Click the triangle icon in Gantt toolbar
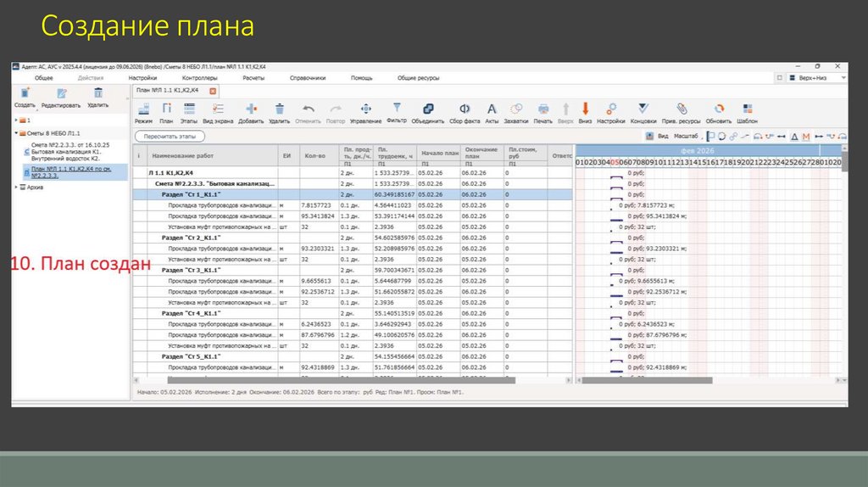868x487 pixels. (x=794, y=137)
